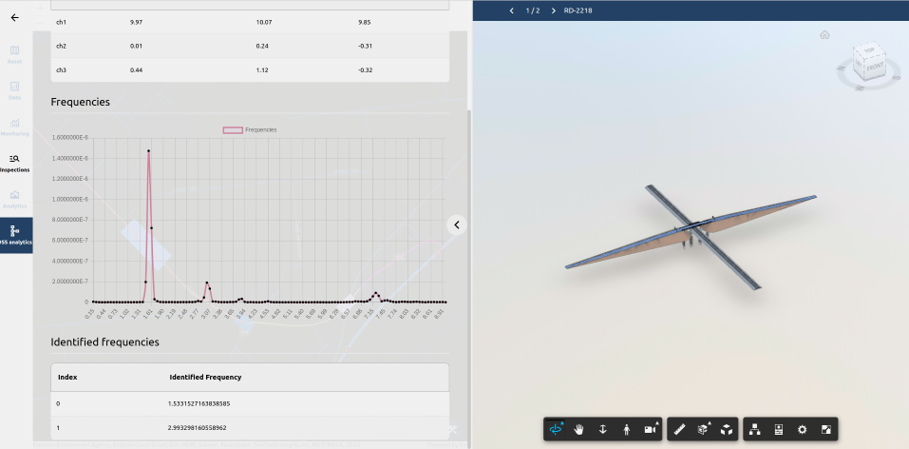
Task: Go to previous model with left chevron
Action: click(512, 11)
